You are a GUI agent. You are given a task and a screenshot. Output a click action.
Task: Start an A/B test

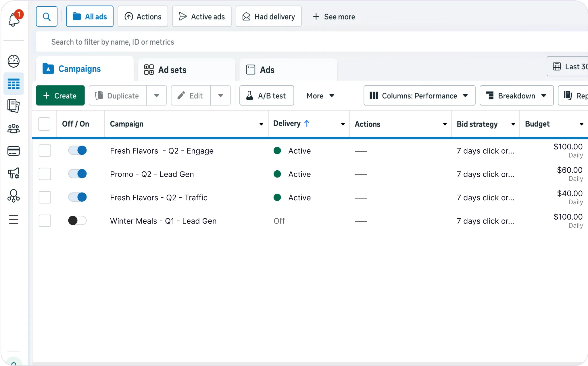coord(266,95)
